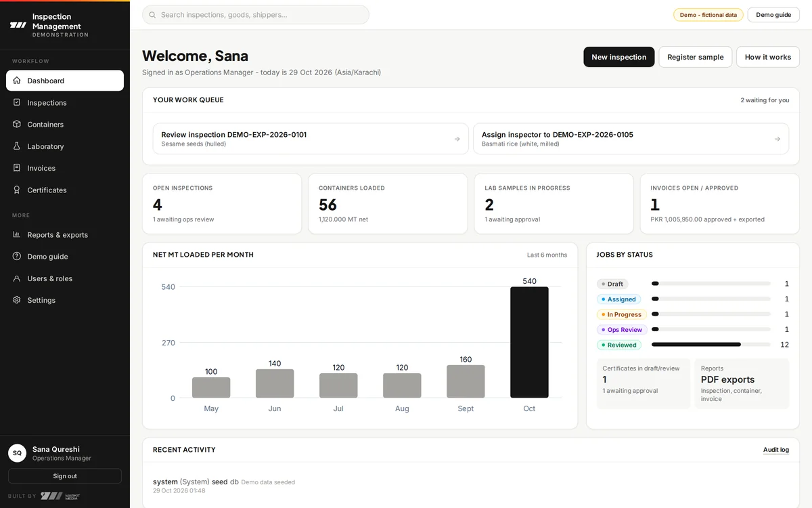This screenshot has height=508, width=812.
Task: Click the Certificates badge icon
Action: [x=17, y=190]
